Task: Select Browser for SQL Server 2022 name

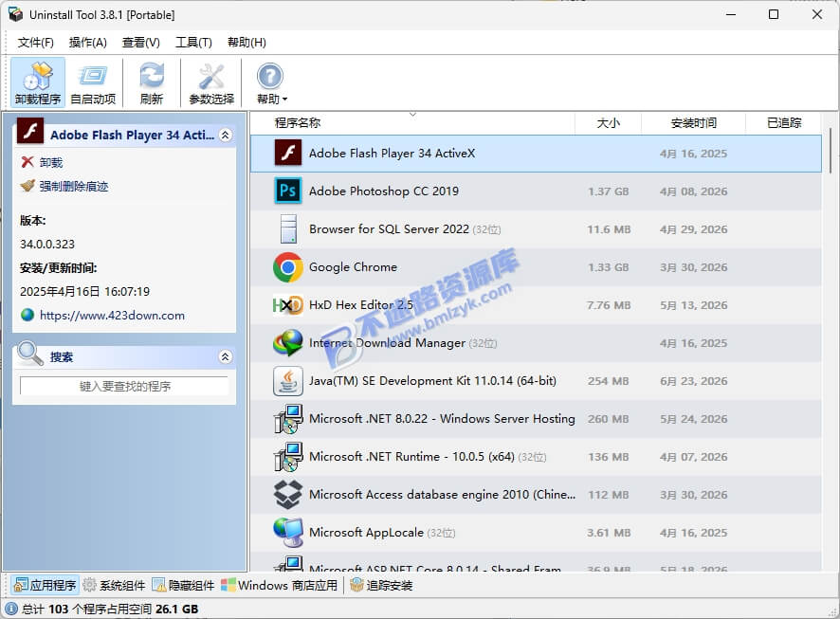Action: (389, 229)
